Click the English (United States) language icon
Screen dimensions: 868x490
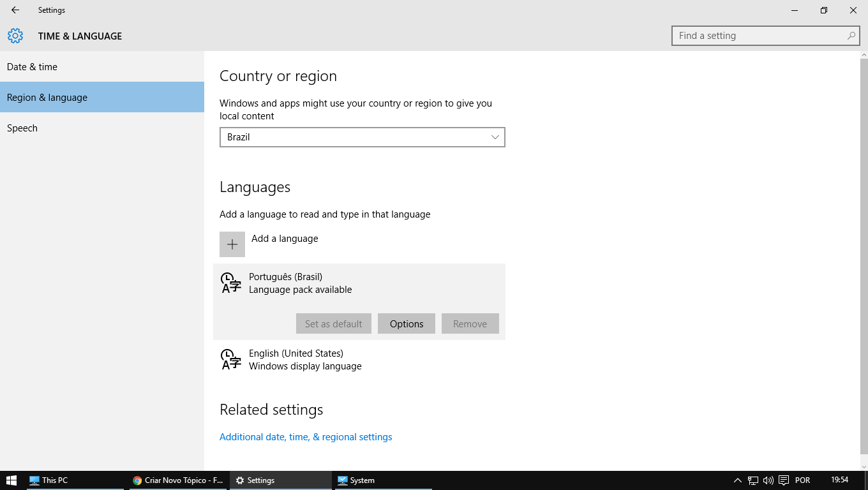point(231,359)
